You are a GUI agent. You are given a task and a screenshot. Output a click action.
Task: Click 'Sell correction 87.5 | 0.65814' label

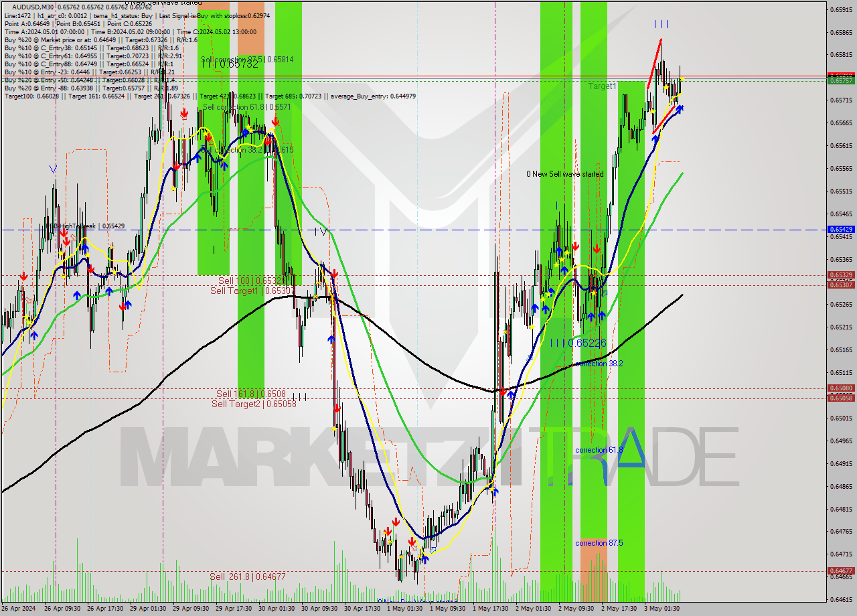pos(247,59)
